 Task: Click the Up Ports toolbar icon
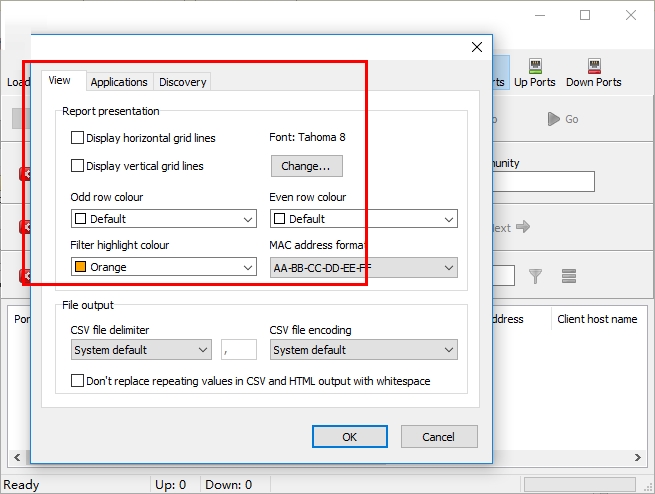point(535,66)
